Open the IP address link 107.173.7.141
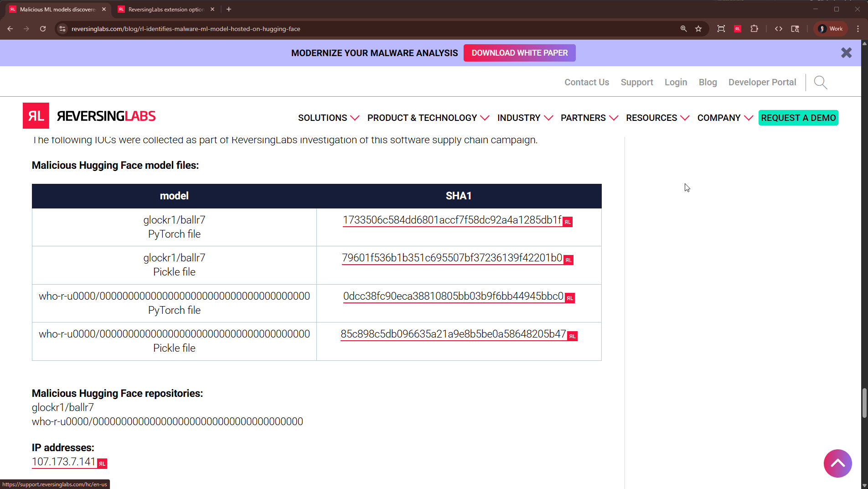 (64, 462)
